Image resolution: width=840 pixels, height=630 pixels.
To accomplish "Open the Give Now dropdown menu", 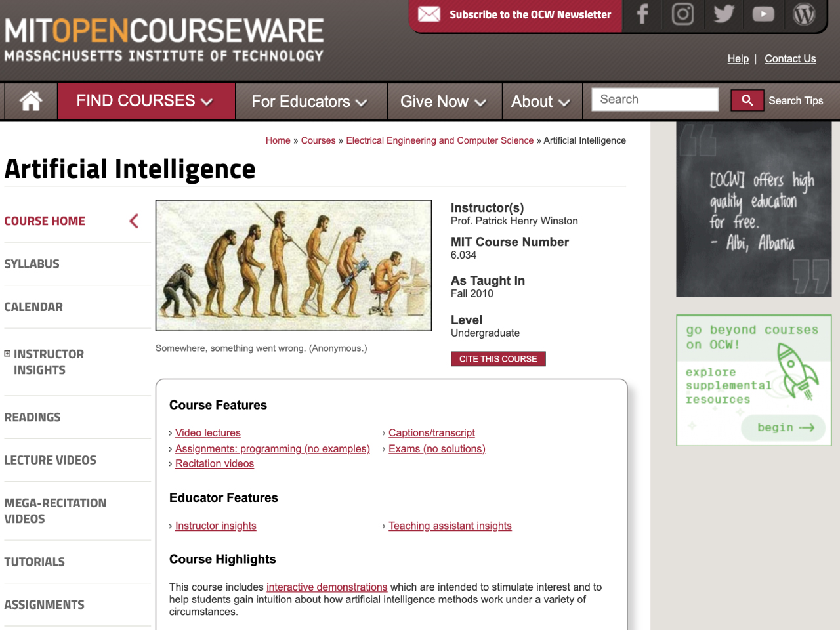I will [444, 101].
